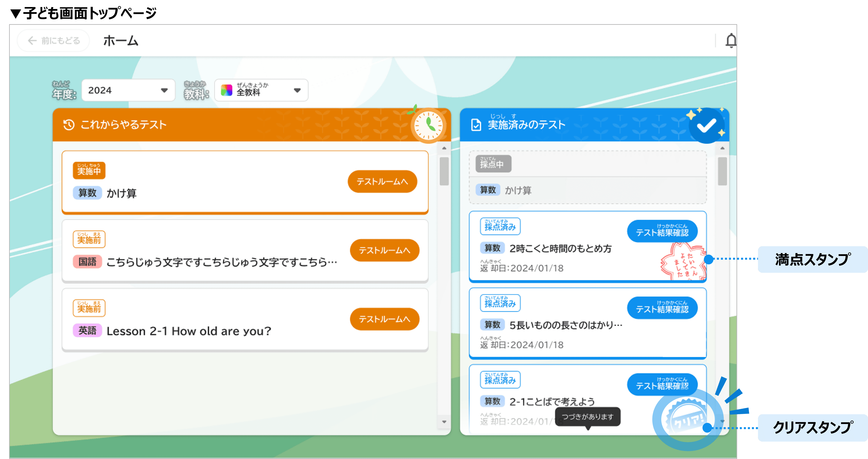The image size is (868, 459).
Task: Expand the 教科 全教科 dropdown
Action: pyautogui.click(x=261, y=90)
